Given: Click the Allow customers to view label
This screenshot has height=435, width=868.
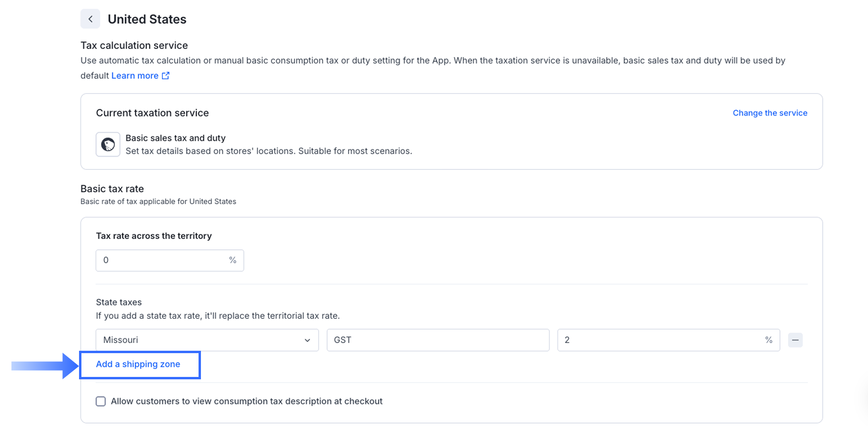Looking at the screenshot, I should coord(247,401).
